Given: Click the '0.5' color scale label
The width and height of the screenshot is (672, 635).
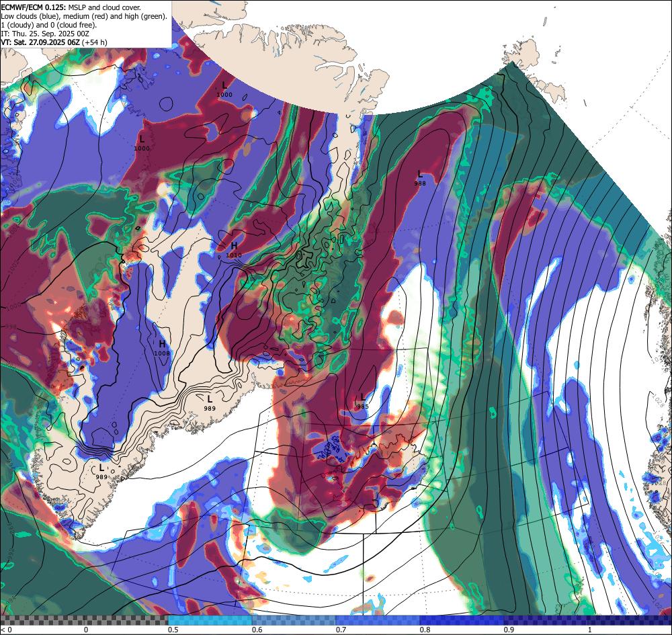Looking at the screenshot, I should pyautogui.click(x=173, y=630).
